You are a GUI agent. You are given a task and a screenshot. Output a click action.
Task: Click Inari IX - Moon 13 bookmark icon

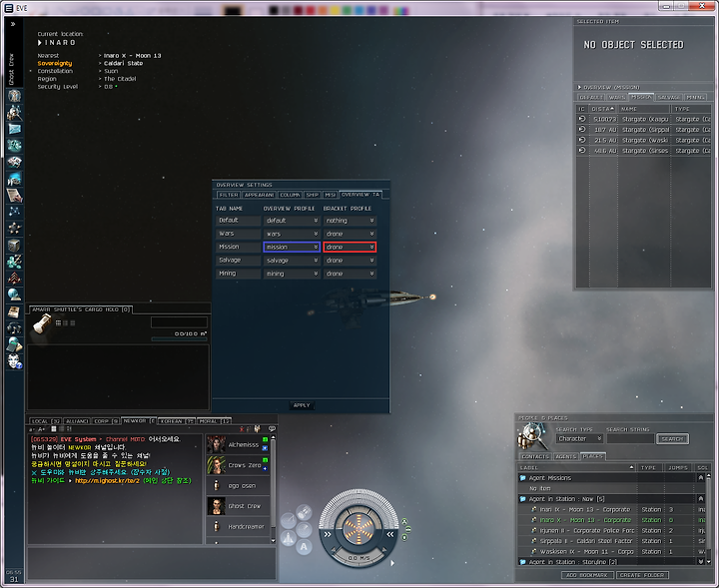click(533, 509)
